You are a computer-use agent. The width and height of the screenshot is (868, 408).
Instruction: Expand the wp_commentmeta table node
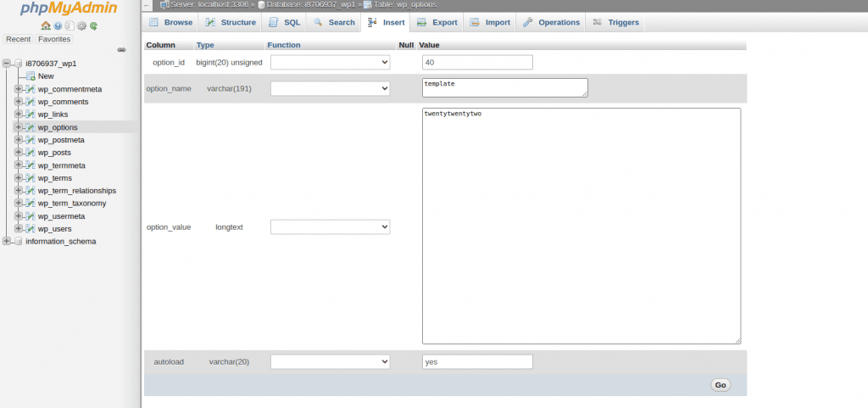[x=18, y=89]
